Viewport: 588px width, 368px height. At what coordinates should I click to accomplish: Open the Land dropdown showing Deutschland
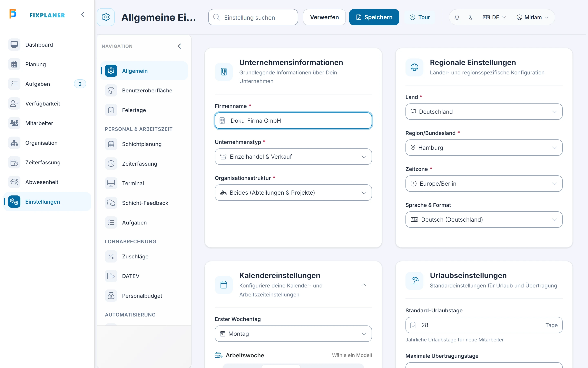(484, 112)
